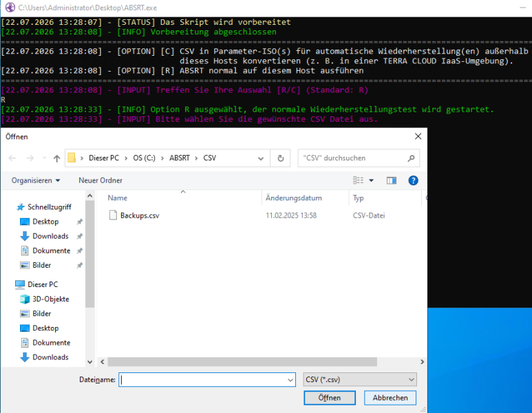The width and height of the screenshot is (532, 413).
Task: Click the Öffnen button
Action: tap(330, 398)
